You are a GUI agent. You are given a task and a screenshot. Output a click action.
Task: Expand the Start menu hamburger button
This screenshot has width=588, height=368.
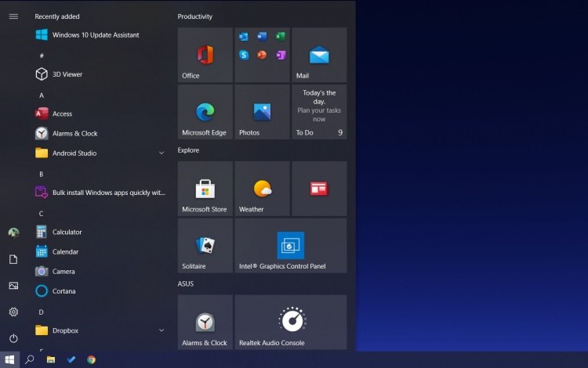point(13,16)
